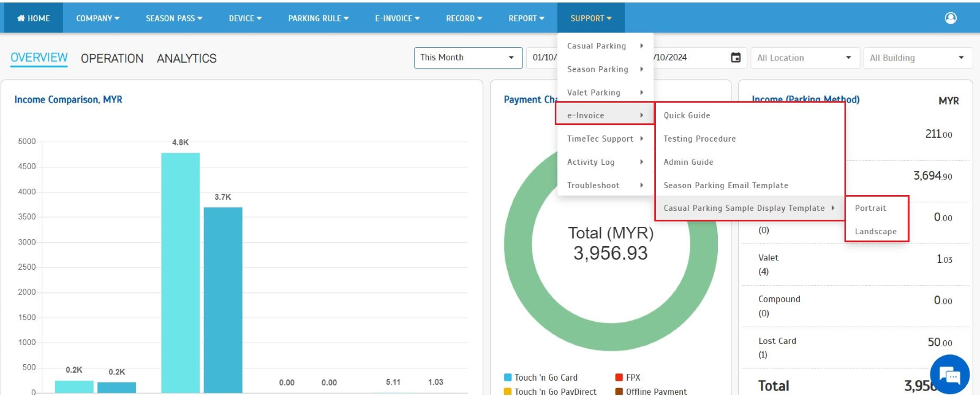The height and width of the screenshot is (396, 980).
Task: Open the All Building dropdown
Action: pyautogui.click(x=917, y=58)
